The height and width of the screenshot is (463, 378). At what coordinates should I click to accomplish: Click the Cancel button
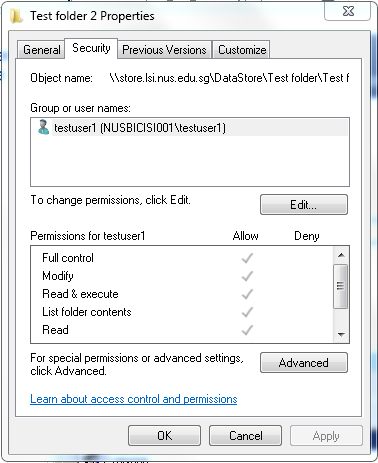click(245, 436)
